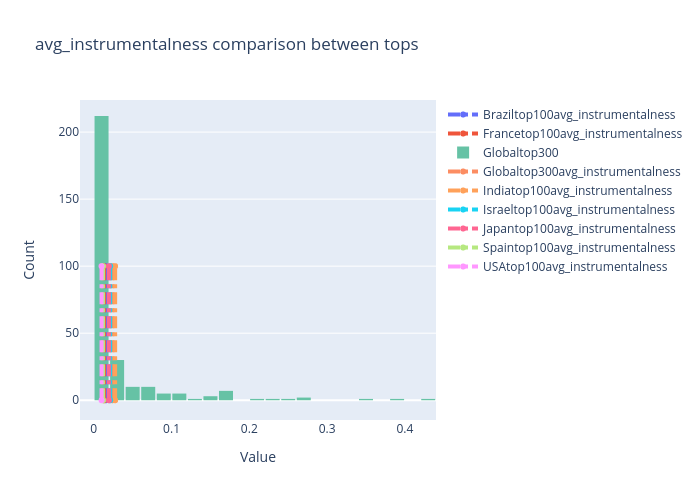Toggle Francetop100avg_instrumentalness trace visibility
This screenshot has width=700, height=500.
[x=582, y=134]
